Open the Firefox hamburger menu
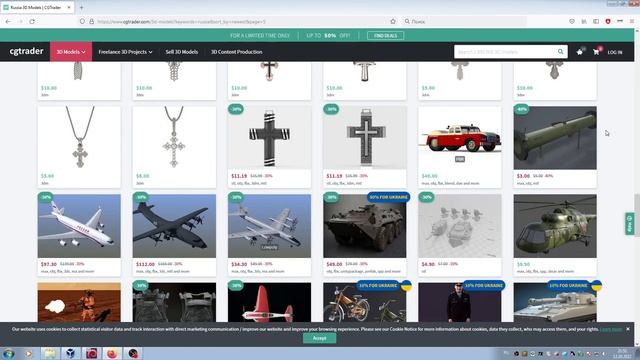Screen dimensions: 640x360 click(x=631, y=21)
